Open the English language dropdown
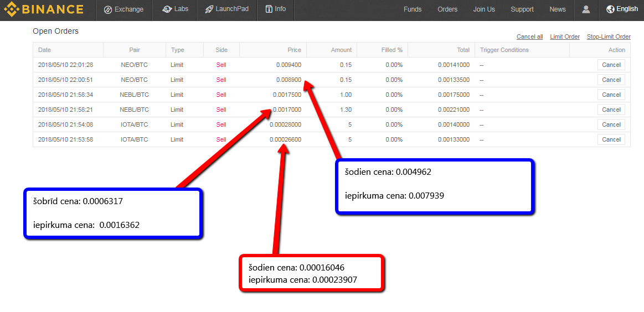The width and height of the screenshot is (644, 312). click(622, 9)
